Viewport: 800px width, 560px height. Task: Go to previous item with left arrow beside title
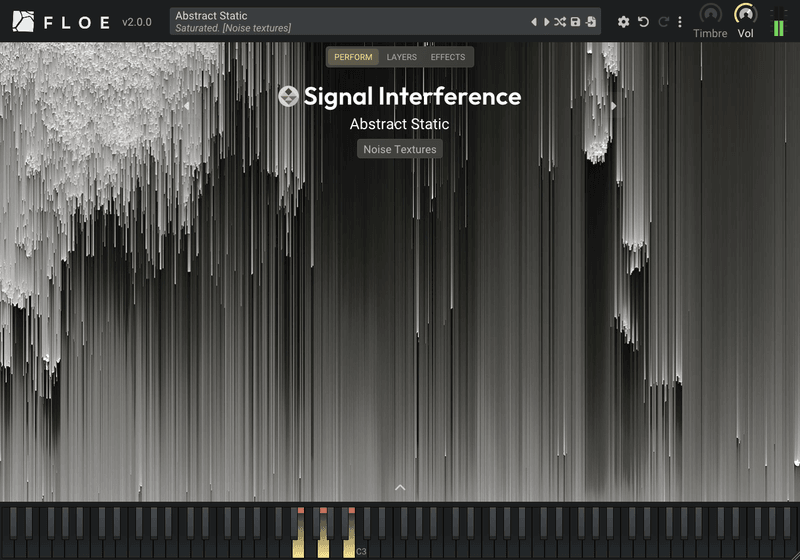187,106
